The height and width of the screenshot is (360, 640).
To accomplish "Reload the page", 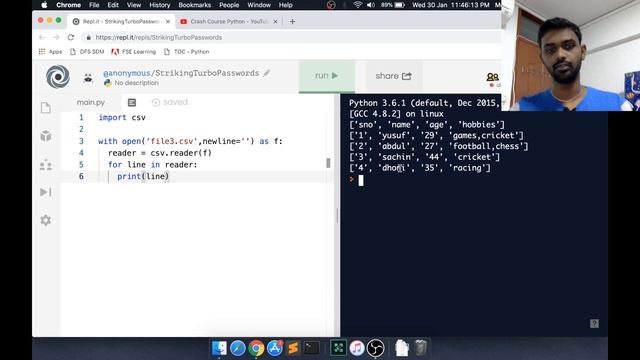I will pyautogui.click(x=71, y=37).
